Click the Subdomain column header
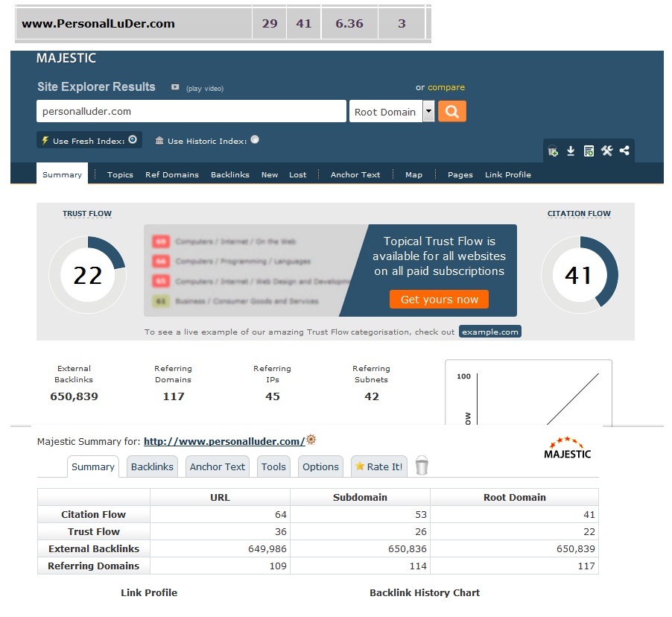 (x=360, y=497)
